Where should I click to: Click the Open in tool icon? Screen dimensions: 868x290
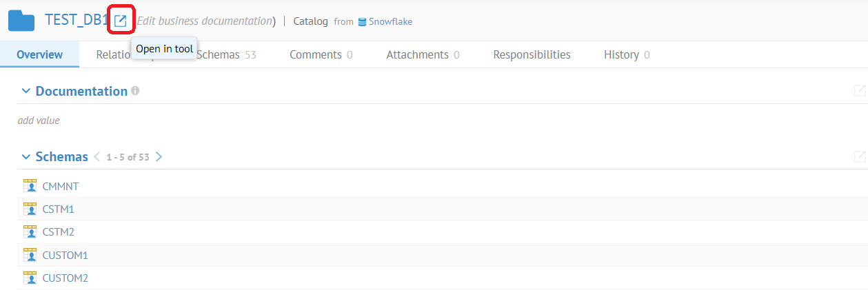coord(121,21)
